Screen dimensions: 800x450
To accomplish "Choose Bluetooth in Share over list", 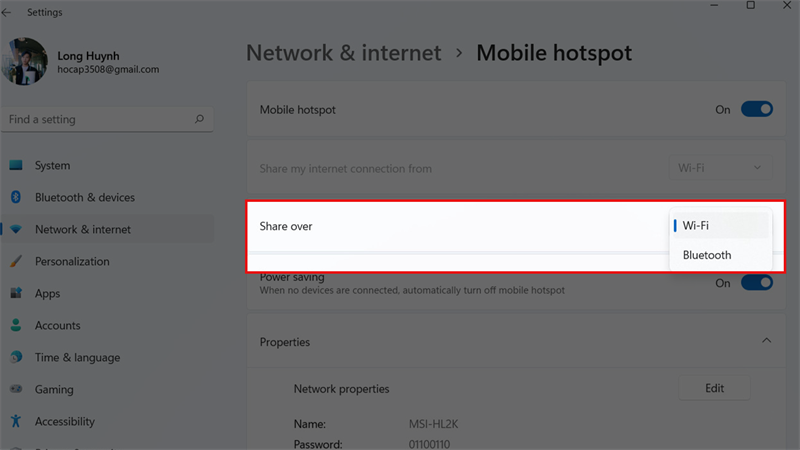I will (707, 255).
